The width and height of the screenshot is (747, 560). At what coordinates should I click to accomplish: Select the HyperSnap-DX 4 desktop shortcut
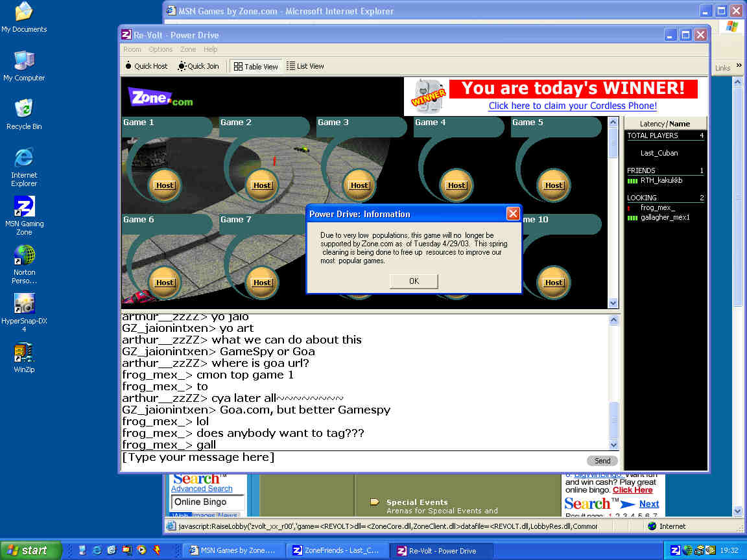point(24,313)
